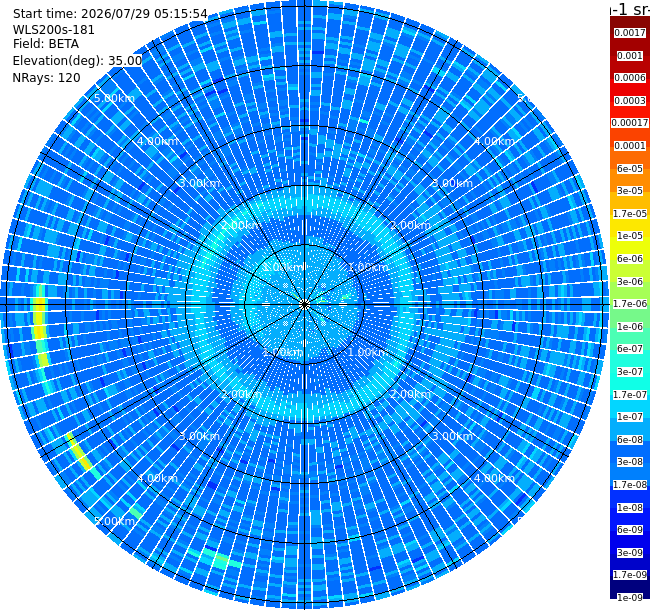Screen dimensions: 650x610
Task: Click the 0.0006 red colorbar label
Action: click(630, 78)
